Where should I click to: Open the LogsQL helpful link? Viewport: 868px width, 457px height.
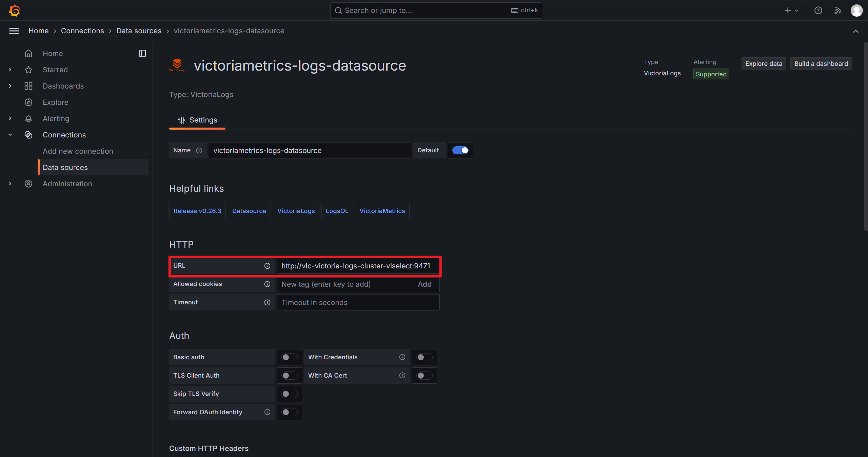pyautogui.click(x=337, y=211)
